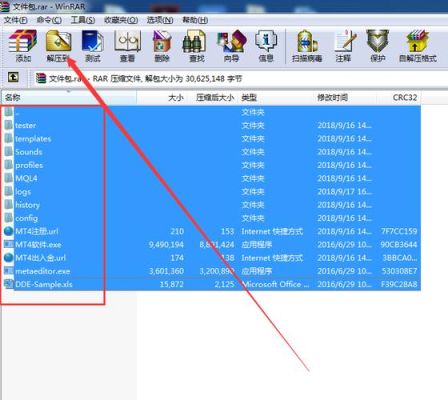The width and height of the screenshot is (448, 400).
Task: Click CRC32 value 90CB3644
Action: pos(399,244)
